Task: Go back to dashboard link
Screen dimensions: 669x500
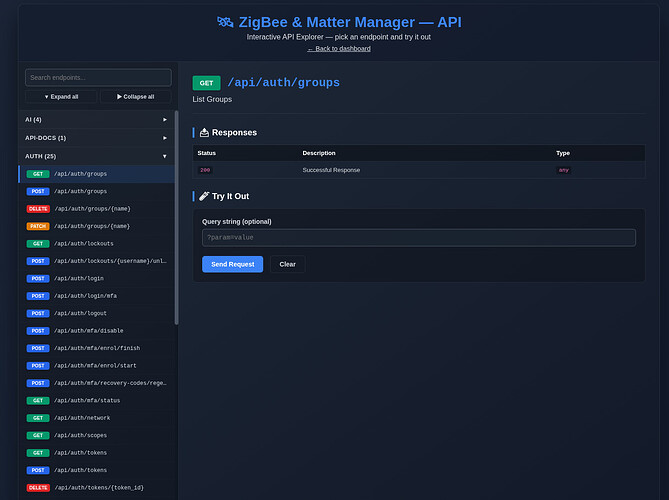Action: pyautogui.click(x=339, y=49)
